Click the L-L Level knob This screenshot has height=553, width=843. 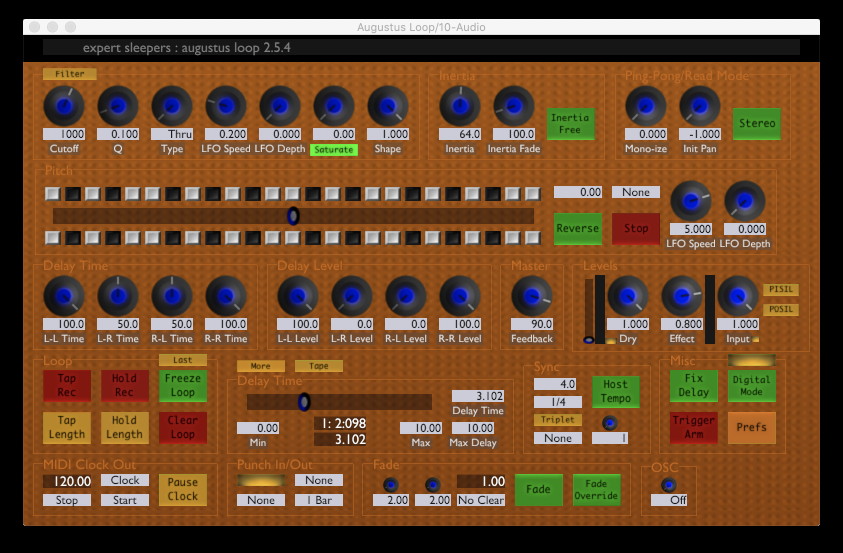pos(298,296)
